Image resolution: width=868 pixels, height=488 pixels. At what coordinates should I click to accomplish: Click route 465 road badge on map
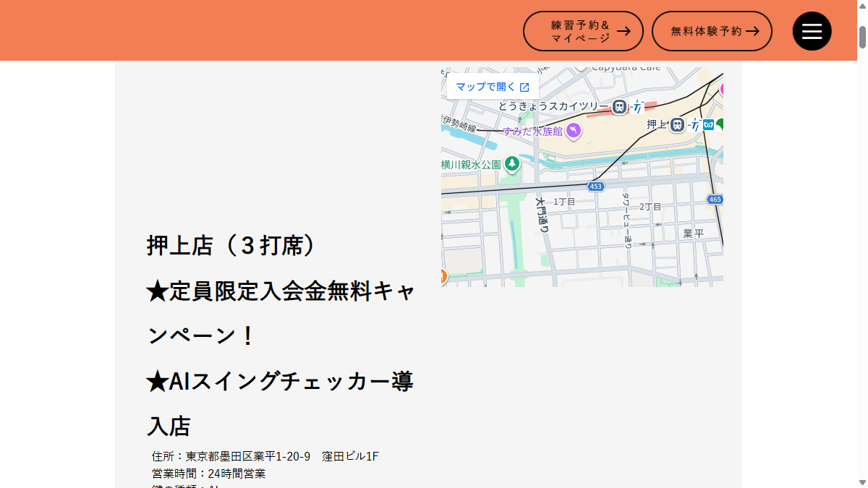pyautogui.click(x=715, y=200)
